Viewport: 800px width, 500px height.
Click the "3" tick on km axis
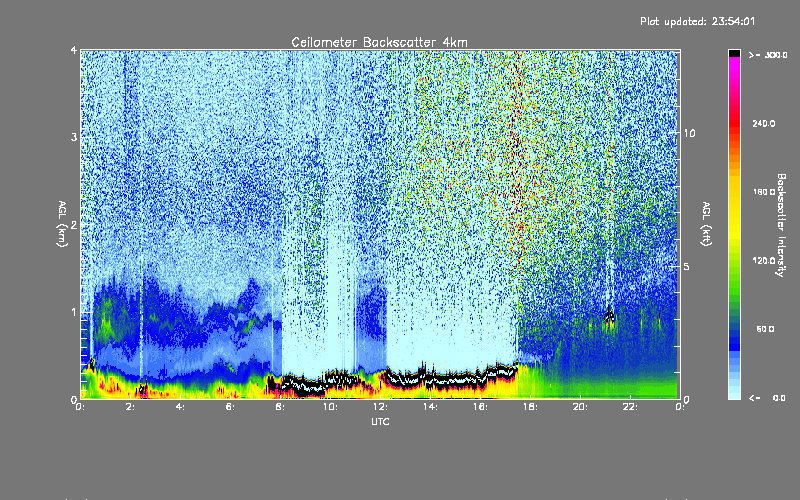coord(74,137)
